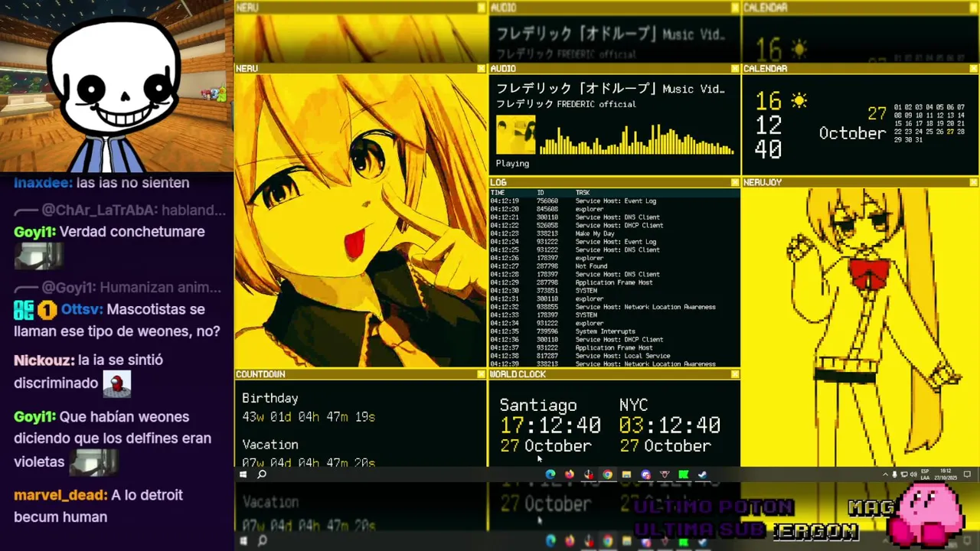Click the album art thumbnail above Playing
Screen dimensions: 980x551
pyautogui.click(x=515, y=135)
